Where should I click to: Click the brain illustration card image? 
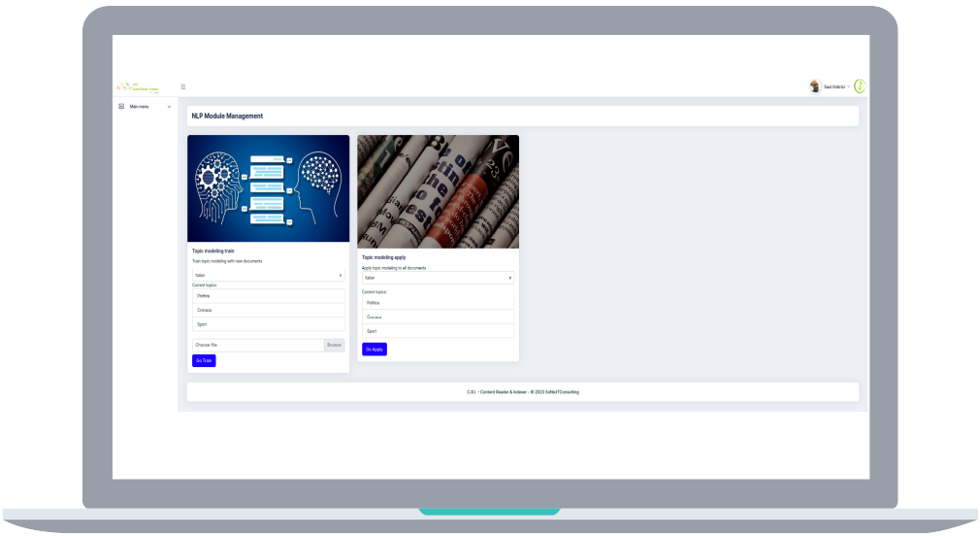pyautogui.click(x=268, y=188)
